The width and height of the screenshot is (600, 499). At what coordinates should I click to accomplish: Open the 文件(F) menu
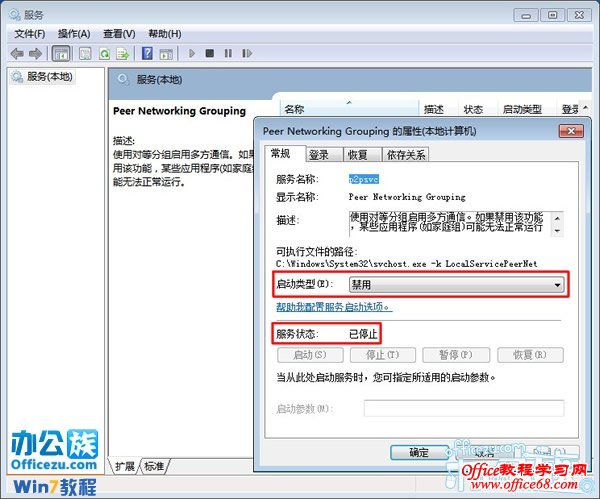click(x=30, y=34)
